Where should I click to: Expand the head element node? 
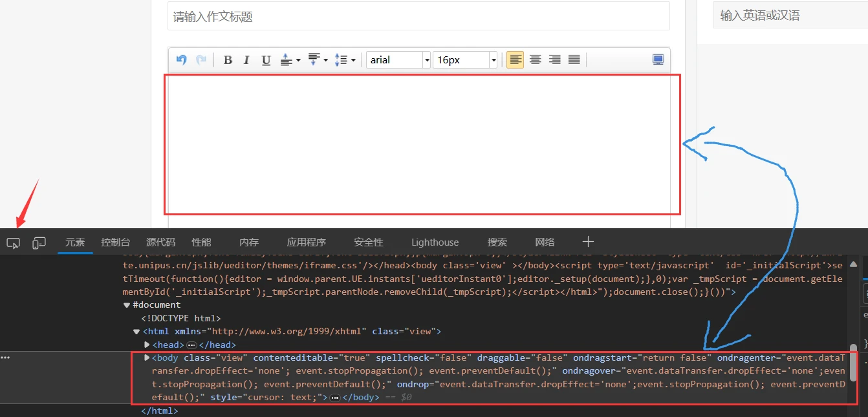point(147,345)
